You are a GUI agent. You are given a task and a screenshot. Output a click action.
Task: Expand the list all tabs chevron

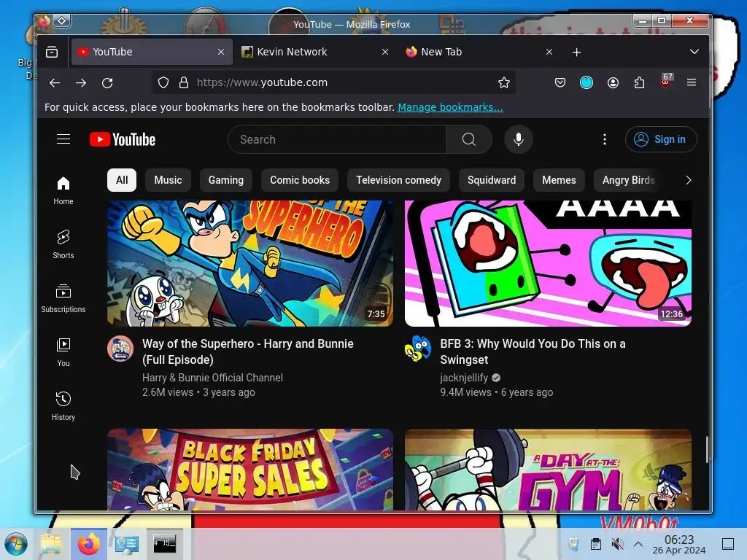tap(694, 52)
